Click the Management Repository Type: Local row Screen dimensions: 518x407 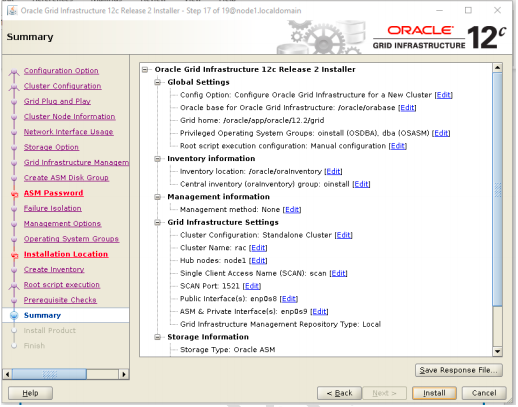[x=280, y=324]
